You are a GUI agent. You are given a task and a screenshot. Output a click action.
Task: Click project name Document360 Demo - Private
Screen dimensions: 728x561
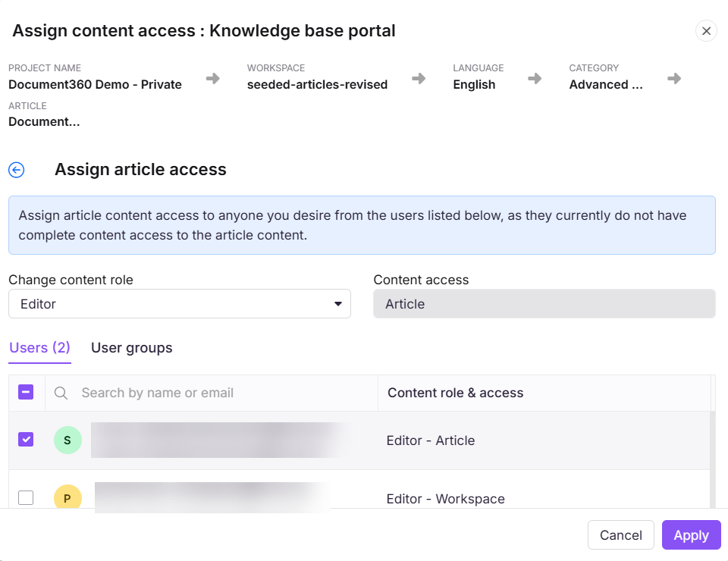(96, 84)
